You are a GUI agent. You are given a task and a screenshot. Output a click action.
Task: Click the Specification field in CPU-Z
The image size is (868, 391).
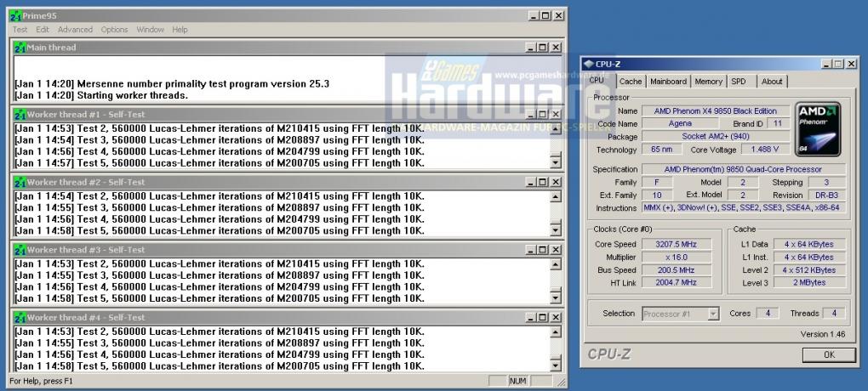[x=744, y=169]
